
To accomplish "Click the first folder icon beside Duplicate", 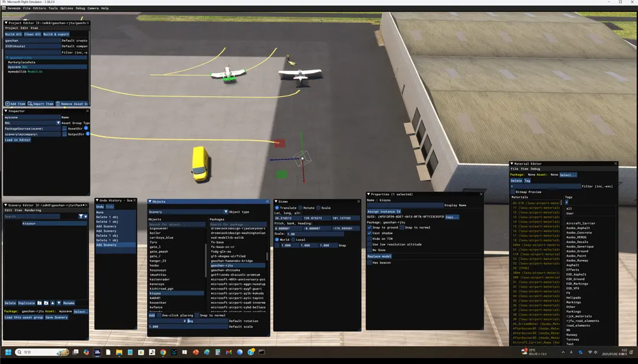I will pos(40,303).
